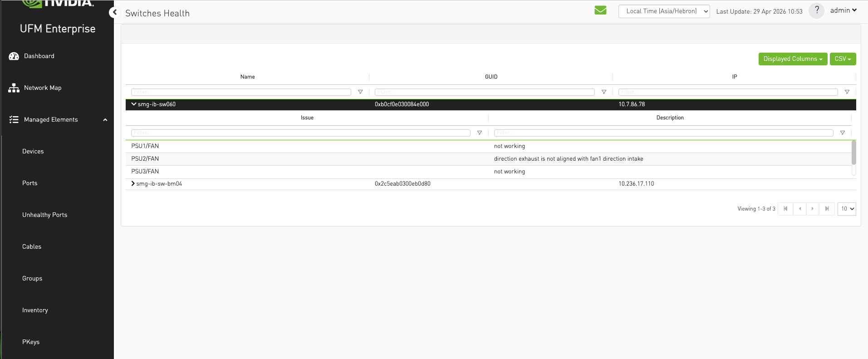Select the PSU3/FAN issue row
The image size is (868, 359).
(x=489, y=172)
